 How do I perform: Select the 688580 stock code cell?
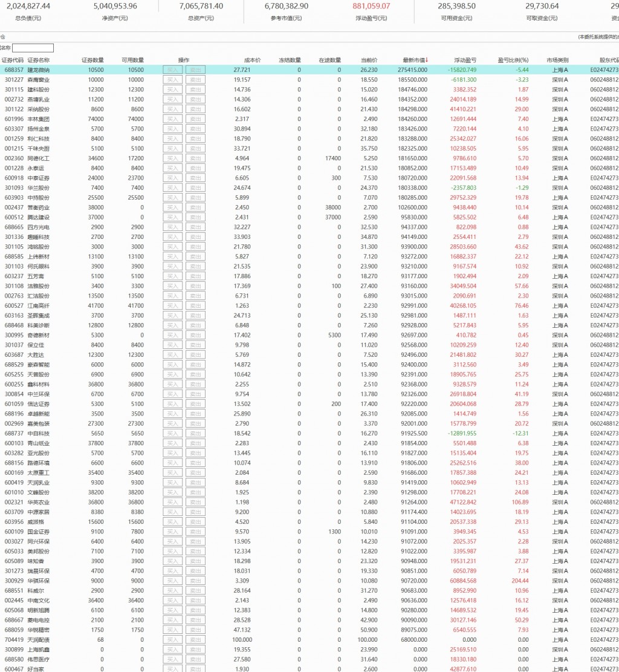[14, 659]
